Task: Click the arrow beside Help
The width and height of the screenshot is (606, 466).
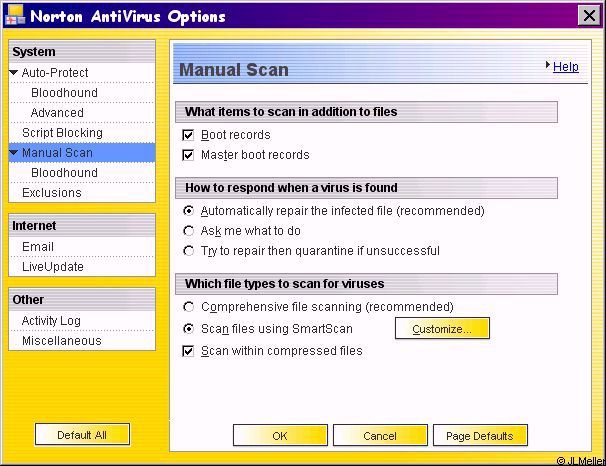Action: (548, 65)
